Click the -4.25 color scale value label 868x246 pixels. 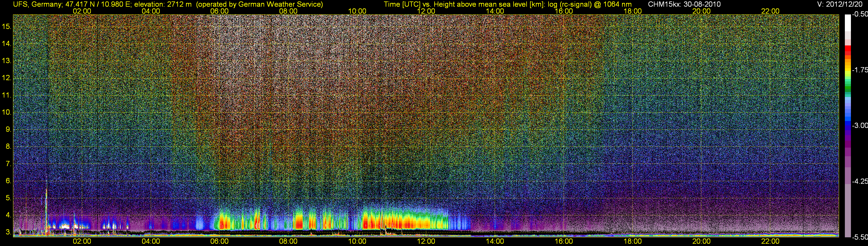click(860, 181)
